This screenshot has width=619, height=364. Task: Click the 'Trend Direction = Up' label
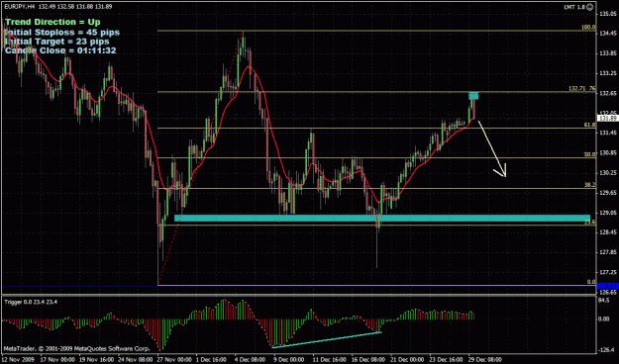pos(52,22)
